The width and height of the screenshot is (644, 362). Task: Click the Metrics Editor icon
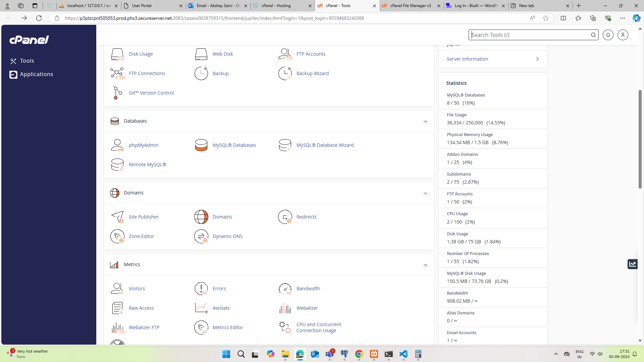tap(201, 327)
